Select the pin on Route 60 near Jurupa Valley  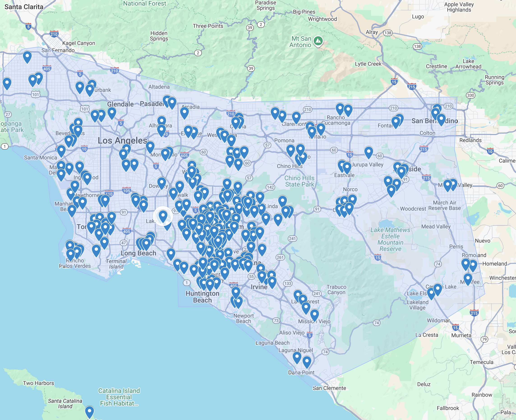(368, 152)
